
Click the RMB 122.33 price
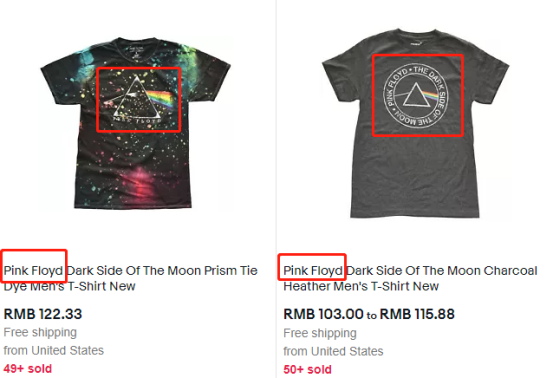click(x=43, y=314)
